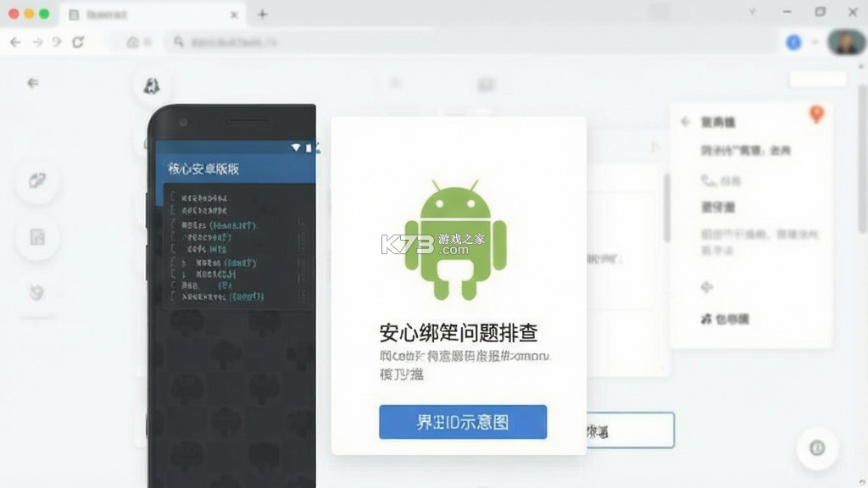Select the third sidebar shield icon
Image resolution: width=868 pixels, height=488 pixels.
[x=36, y=291]
